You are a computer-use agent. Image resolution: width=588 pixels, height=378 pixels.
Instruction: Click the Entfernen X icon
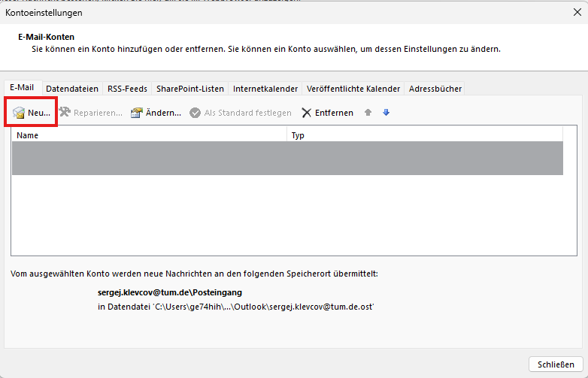306,113
